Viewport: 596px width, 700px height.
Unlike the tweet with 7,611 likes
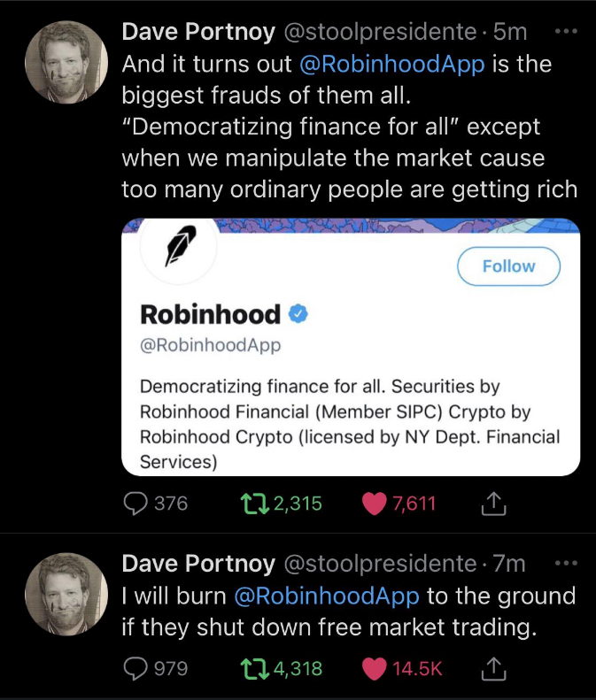pyautogui.click(x=375, y=504)
